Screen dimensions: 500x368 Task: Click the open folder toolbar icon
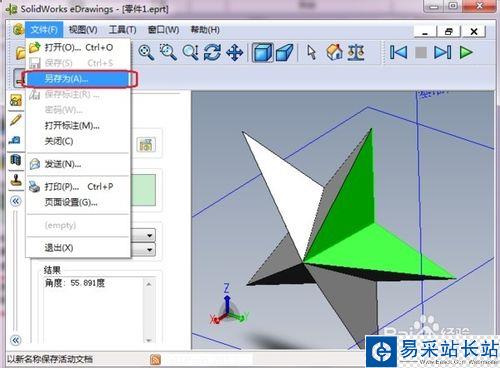20,53
